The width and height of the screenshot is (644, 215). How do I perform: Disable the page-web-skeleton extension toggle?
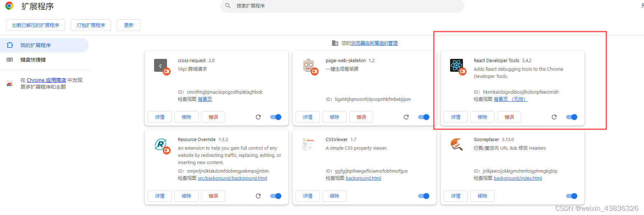(424, 117)
